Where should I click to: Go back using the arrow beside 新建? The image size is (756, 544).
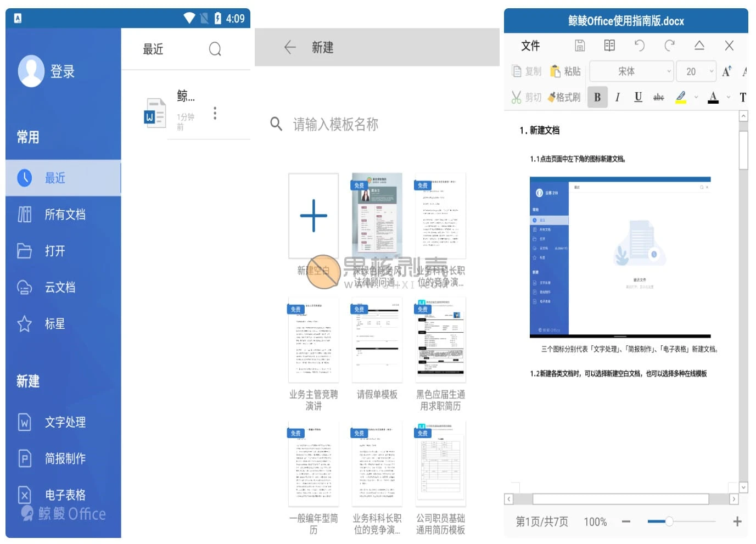(290, 48)
